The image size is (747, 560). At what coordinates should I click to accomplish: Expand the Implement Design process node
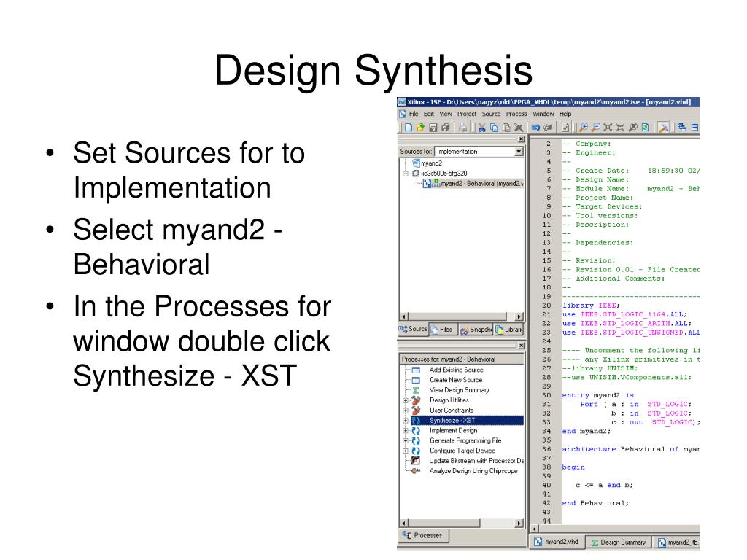pyautogui.click(x=406, y=430)
